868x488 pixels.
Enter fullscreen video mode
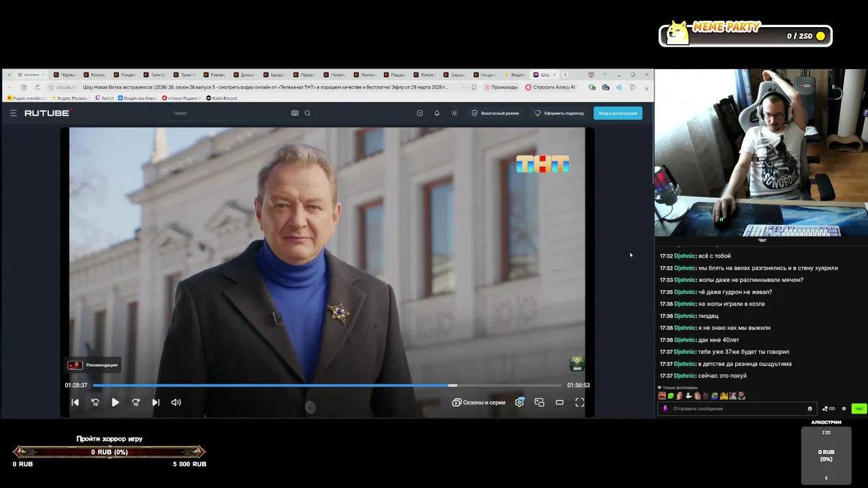[580, 402]
